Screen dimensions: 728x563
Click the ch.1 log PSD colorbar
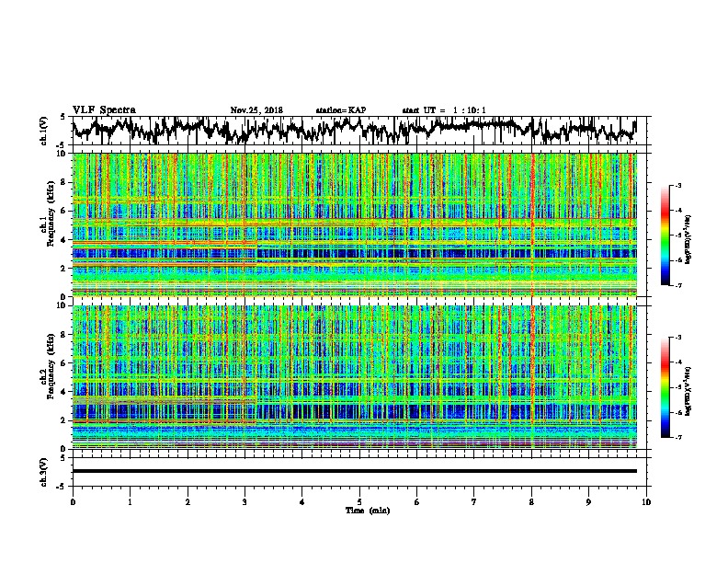pos(665,236)
